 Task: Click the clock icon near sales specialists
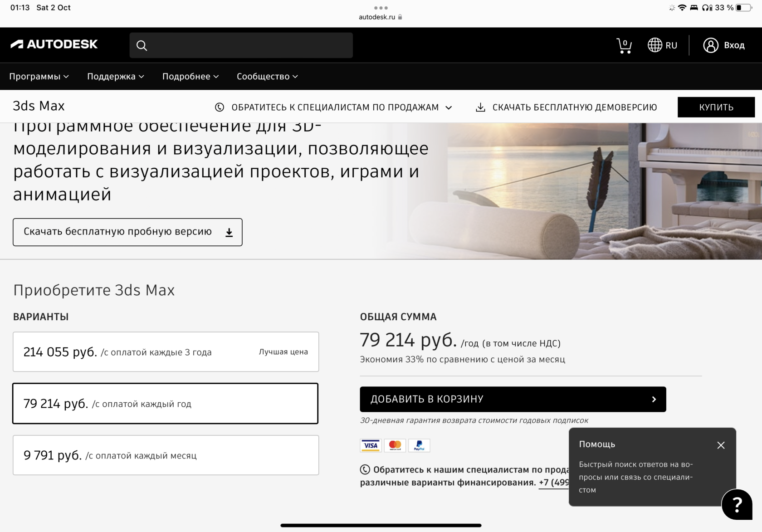point(220,107)
